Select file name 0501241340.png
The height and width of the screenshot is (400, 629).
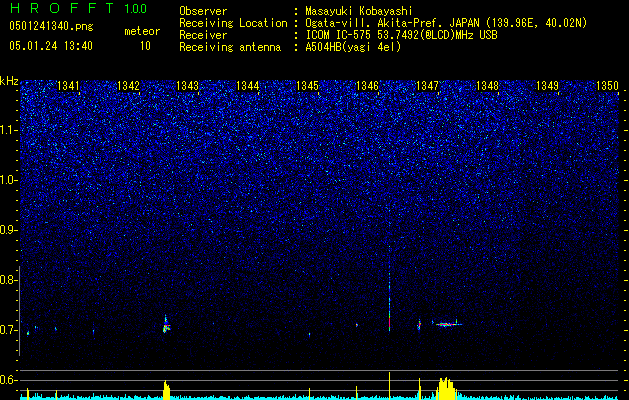tap(51, 26)
